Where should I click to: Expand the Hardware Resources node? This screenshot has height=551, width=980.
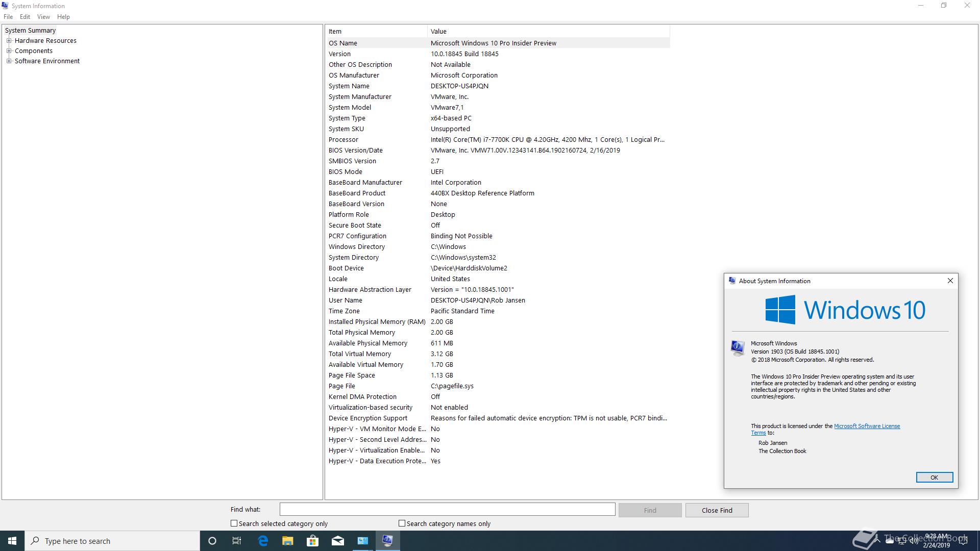[x=9, y=40]
